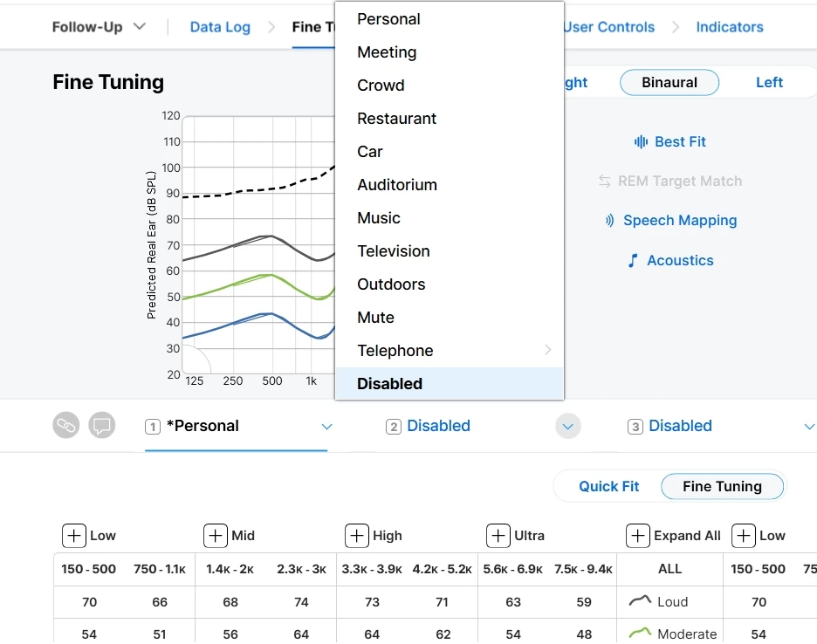Click the Speech Mapping sound icon
This screenshot has width=817, height=644.
608,220
